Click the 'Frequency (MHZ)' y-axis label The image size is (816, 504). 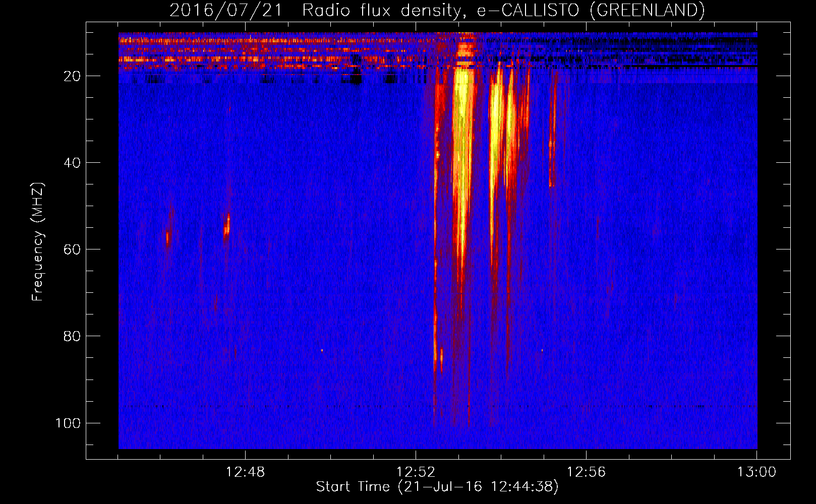coord(38,242)
